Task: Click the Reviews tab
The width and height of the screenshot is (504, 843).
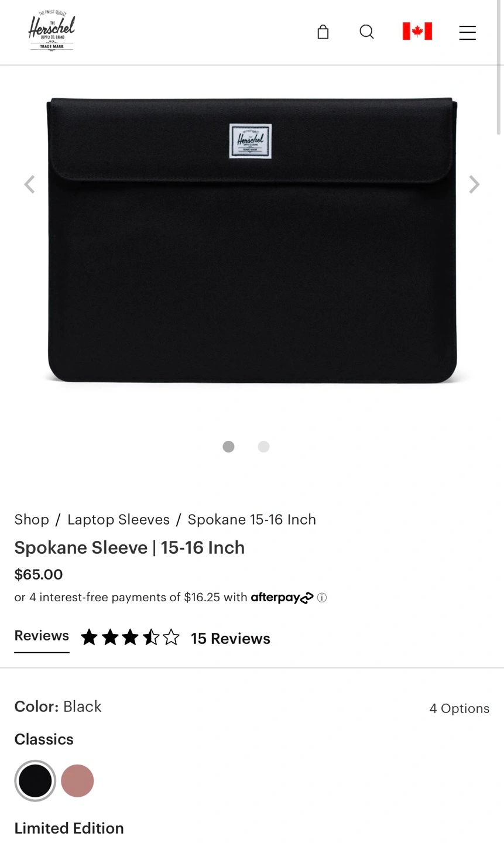Action: click(x=42, y=636)
